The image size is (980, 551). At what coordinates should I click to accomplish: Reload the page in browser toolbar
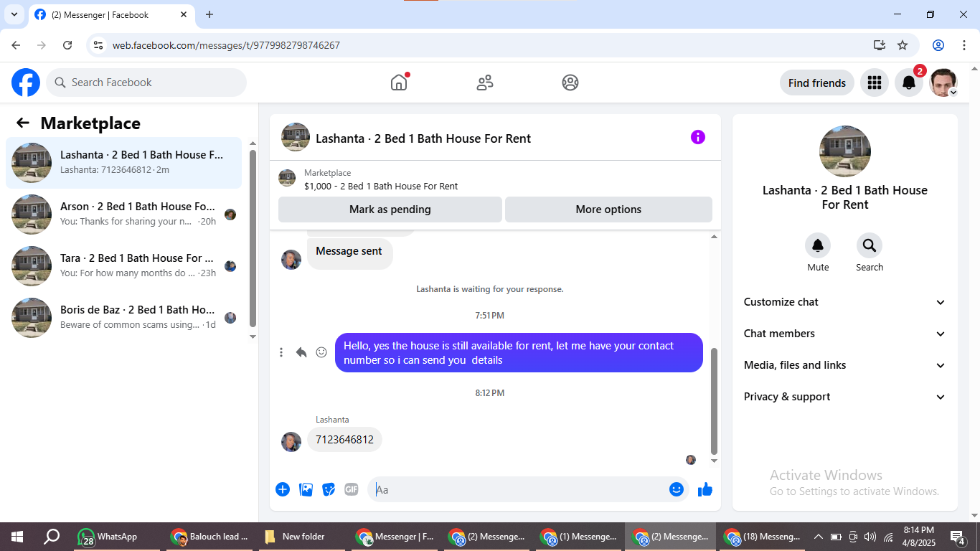coord(67,45)
